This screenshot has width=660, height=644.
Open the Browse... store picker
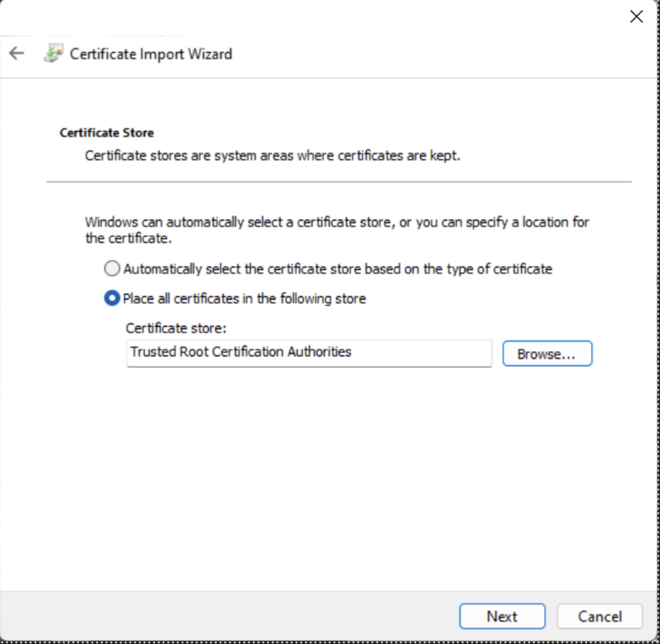pos(547,354)
